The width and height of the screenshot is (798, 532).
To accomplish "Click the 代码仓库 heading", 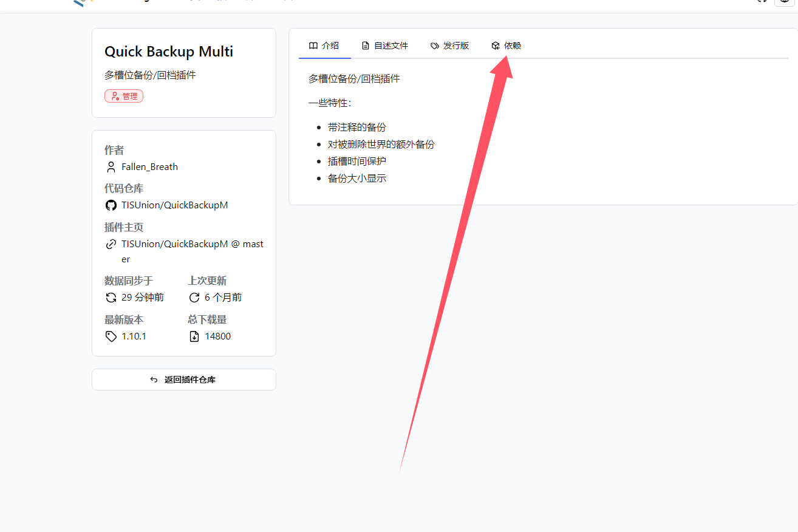I will point(124,189).
